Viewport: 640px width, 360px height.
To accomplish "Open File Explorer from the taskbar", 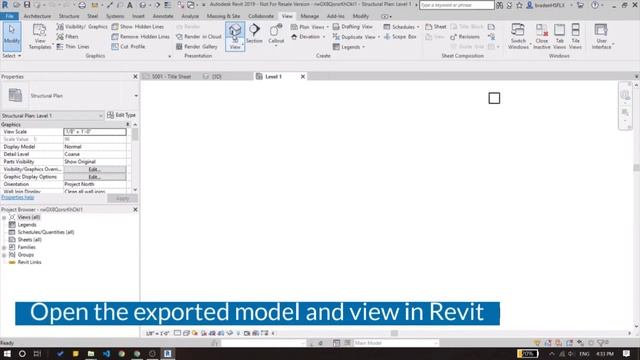I will 91,353.
